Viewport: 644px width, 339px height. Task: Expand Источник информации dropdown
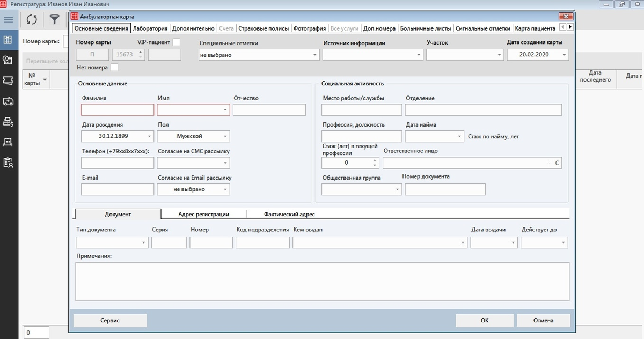point(419,55)
